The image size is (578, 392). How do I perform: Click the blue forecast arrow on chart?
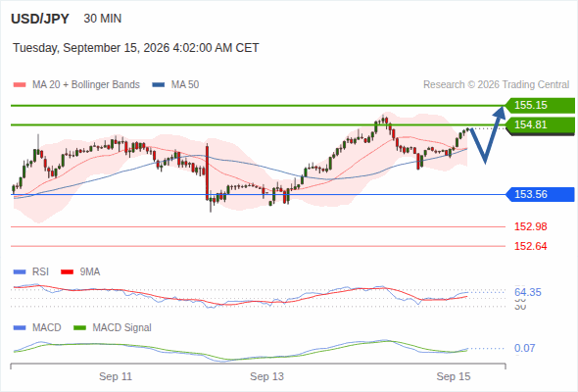(487, 134)
